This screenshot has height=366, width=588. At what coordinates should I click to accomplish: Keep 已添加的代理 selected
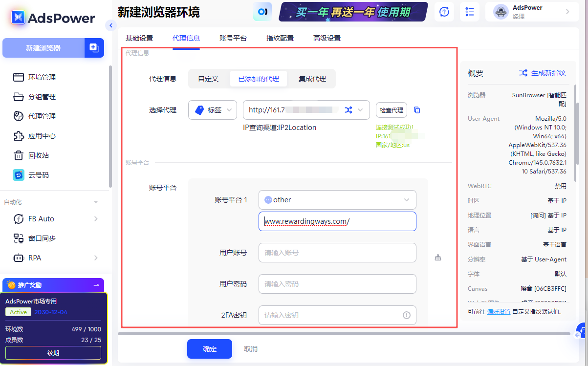259,78
